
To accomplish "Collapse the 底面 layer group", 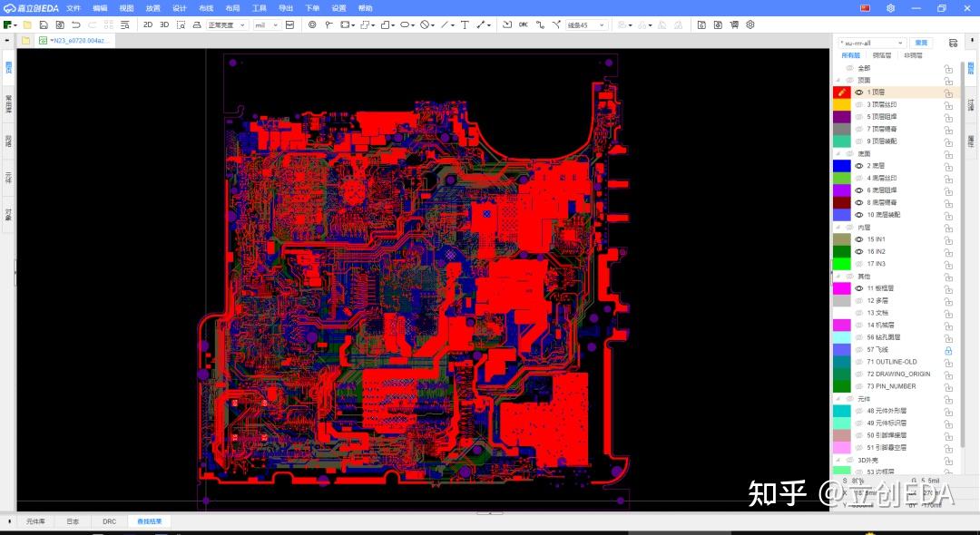I will [x=838, y=153].
